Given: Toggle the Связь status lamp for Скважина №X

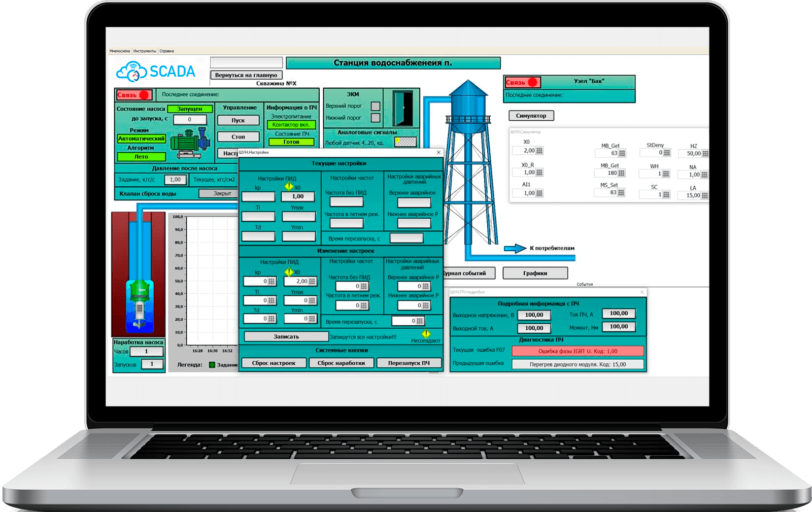Looking at the screenshot, I should pos(143,95).
